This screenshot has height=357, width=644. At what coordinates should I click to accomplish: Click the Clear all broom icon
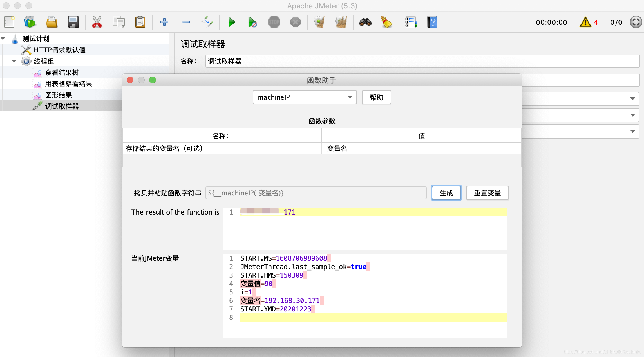coord(341,22)
